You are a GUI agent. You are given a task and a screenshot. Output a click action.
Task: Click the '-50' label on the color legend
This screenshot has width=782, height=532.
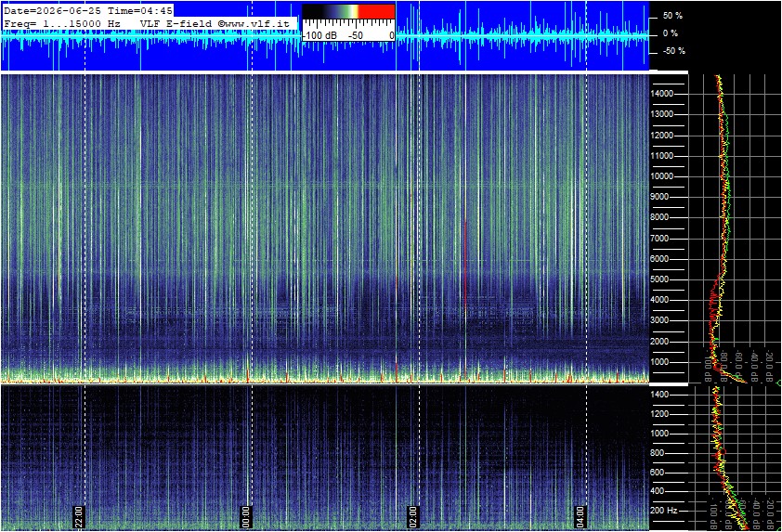[355, 36]
